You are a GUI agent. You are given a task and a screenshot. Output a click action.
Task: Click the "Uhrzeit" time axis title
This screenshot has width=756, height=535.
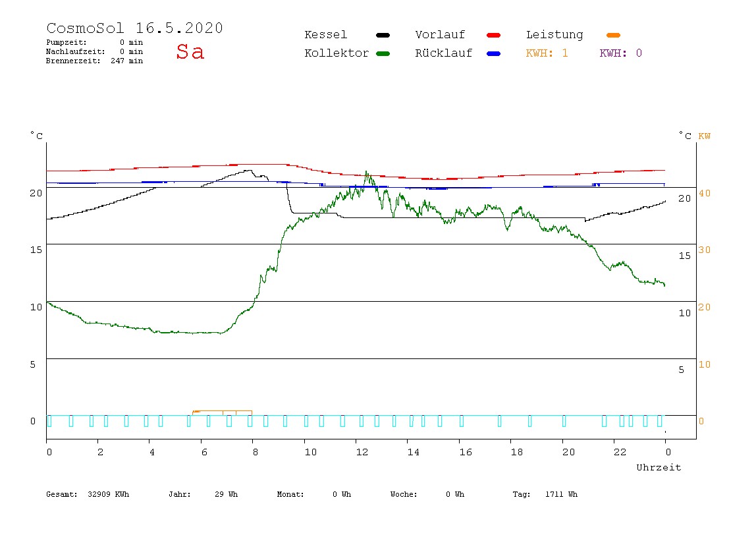659,467
